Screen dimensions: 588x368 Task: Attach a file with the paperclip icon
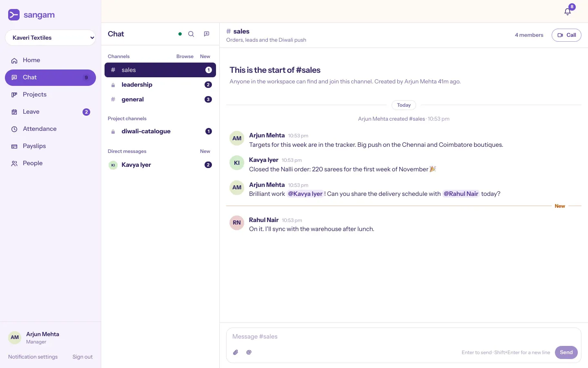coord(236,352)
